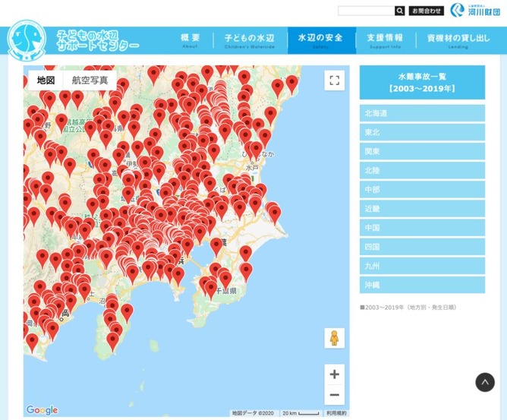Click the 河川財団 logo
507x420 pixels.
tap(475, 10)
